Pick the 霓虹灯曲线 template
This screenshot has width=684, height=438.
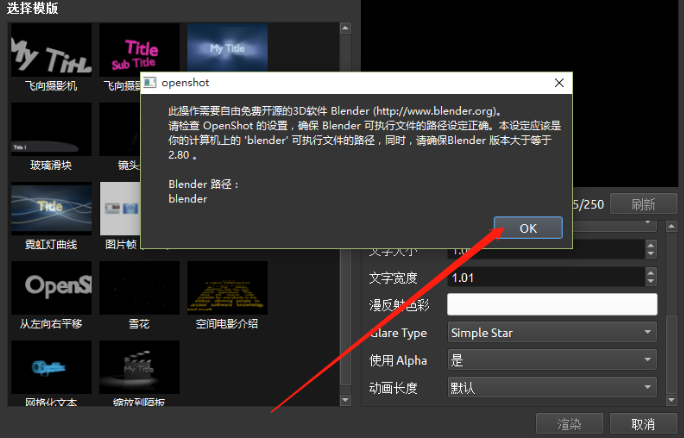(51, 209)
